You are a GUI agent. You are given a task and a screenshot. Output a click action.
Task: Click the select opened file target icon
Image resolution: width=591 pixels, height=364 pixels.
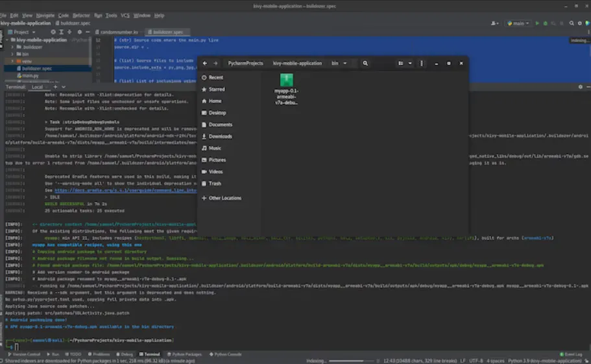tap(53, 32)
